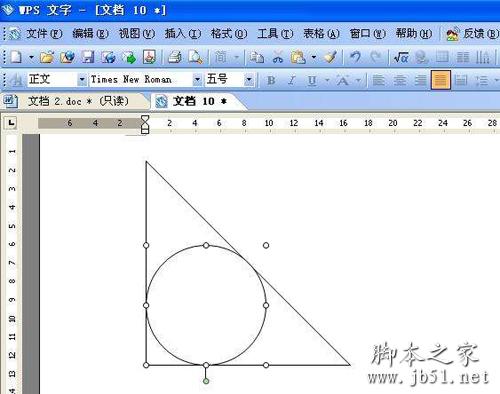This screenshot has width=500, height=394.
Task: Click the circle's green rotation handle
Action: click(206, 381)
